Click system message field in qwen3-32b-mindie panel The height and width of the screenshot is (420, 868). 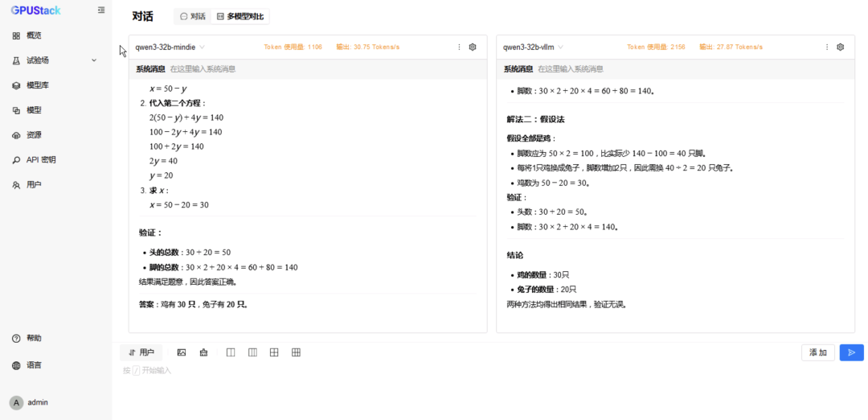308,69
